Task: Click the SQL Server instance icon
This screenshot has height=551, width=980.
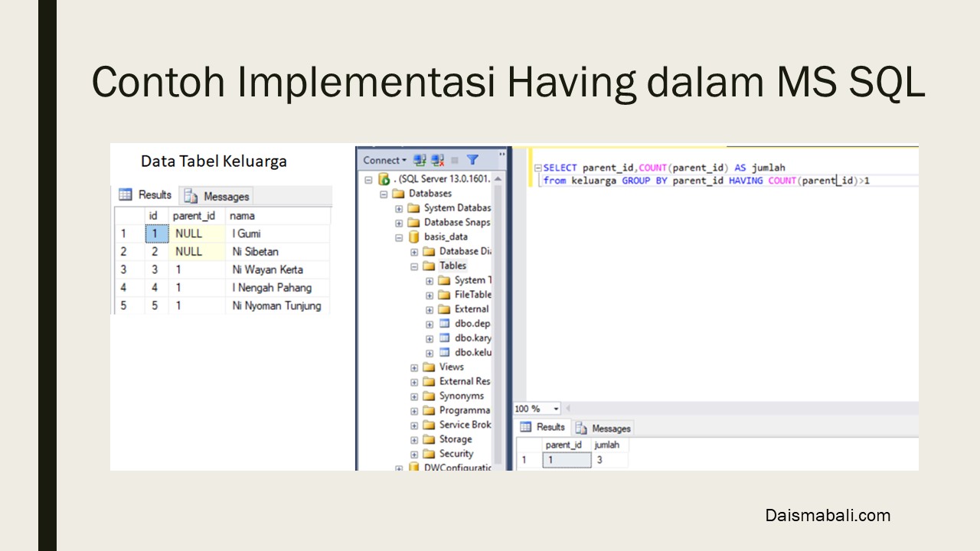Action: tap(384, 179)
